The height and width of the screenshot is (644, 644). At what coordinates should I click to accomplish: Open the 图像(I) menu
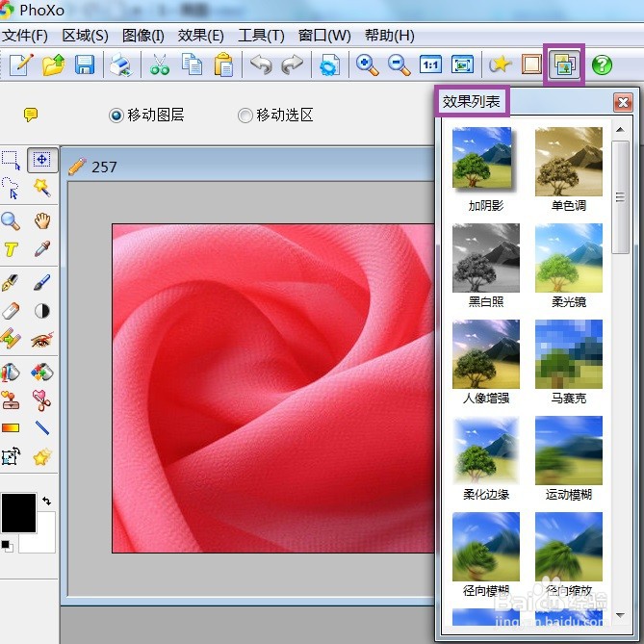click(142, 36)
